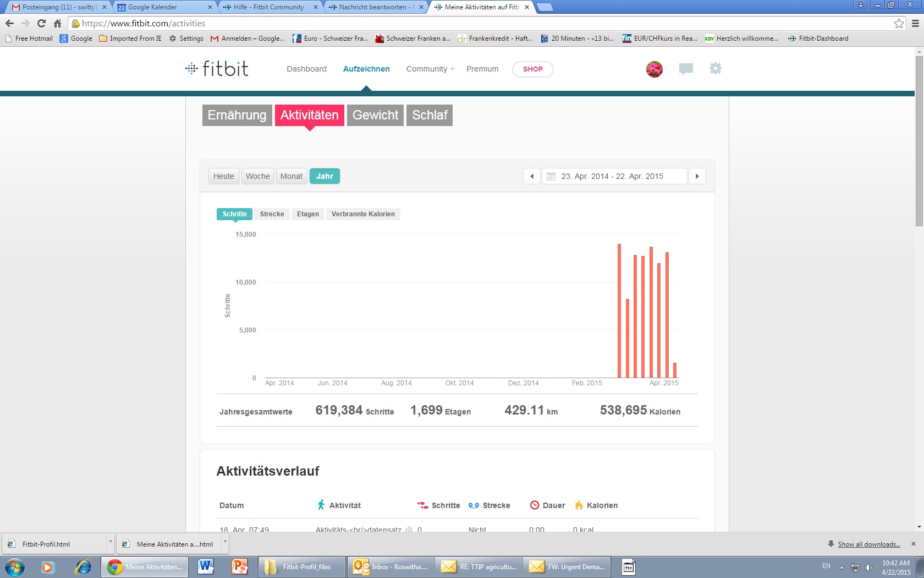Open the settings gear icon in Fitbit header
The image size is (924, 578).
click(715, 68)
